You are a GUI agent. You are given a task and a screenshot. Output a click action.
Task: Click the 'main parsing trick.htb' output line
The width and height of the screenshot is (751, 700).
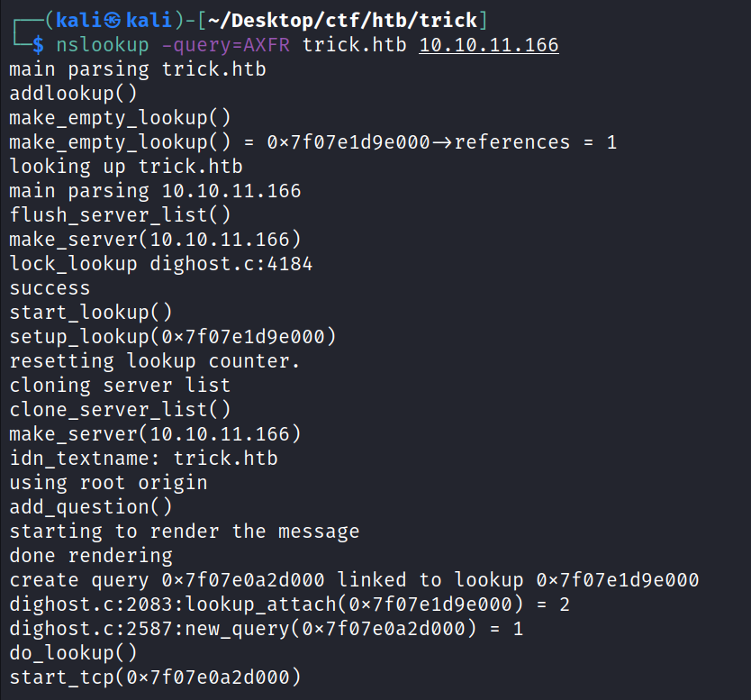pyautogui.click(x=137, y=68)
